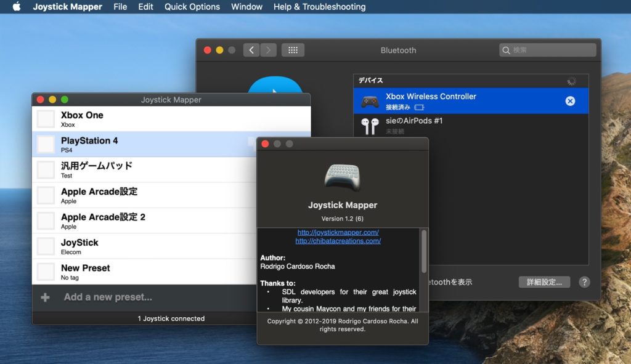Click the Joystick Mapper app icon in the About window

pos(342,177)
